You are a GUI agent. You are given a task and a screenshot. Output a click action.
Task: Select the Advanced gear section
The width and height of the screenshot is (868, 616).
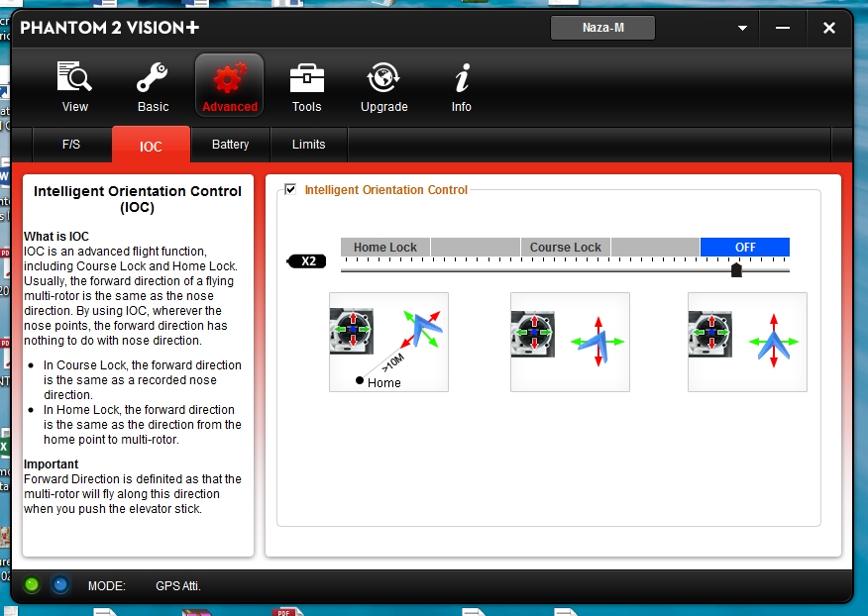230,85
